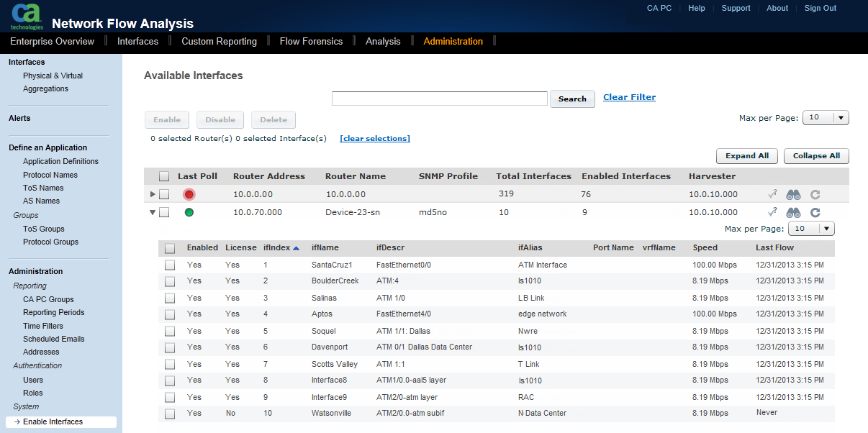Select the Scotts Valley interface checkbox
The width and height of the screenshot is (868, 433).
[170, 365]
